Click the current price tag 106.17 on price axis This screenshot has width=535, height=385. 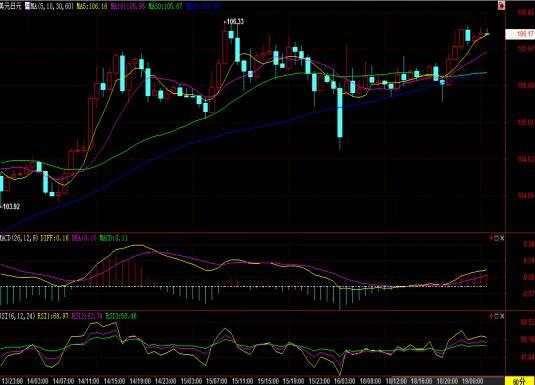click(x=520, y=34)
